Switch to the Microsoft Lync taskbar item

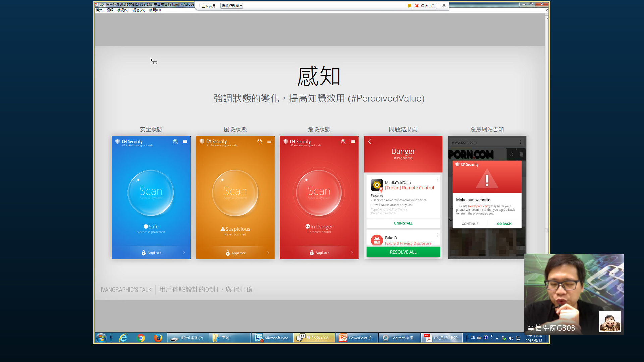(x=272, y=338)
